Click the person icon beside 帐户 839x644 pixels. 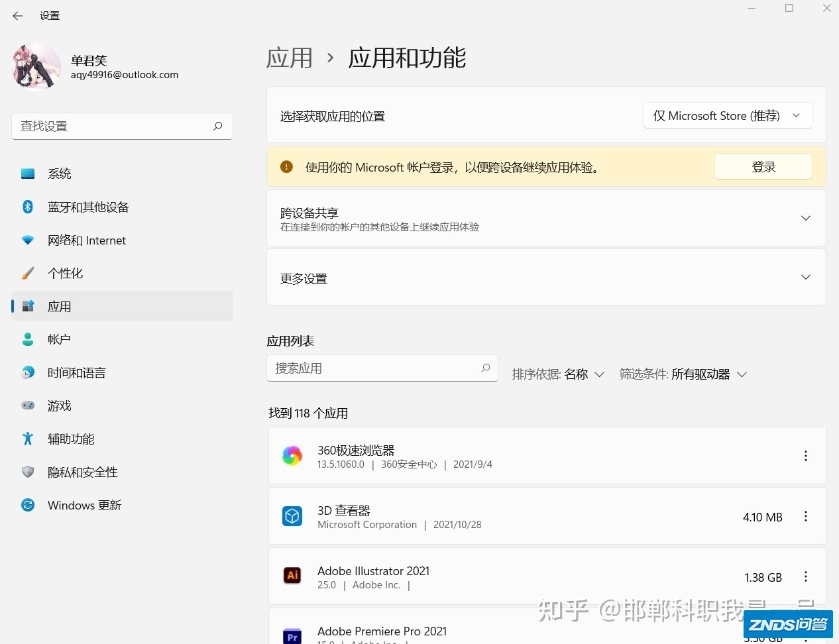pyautogui.click(x=28, y=339)
